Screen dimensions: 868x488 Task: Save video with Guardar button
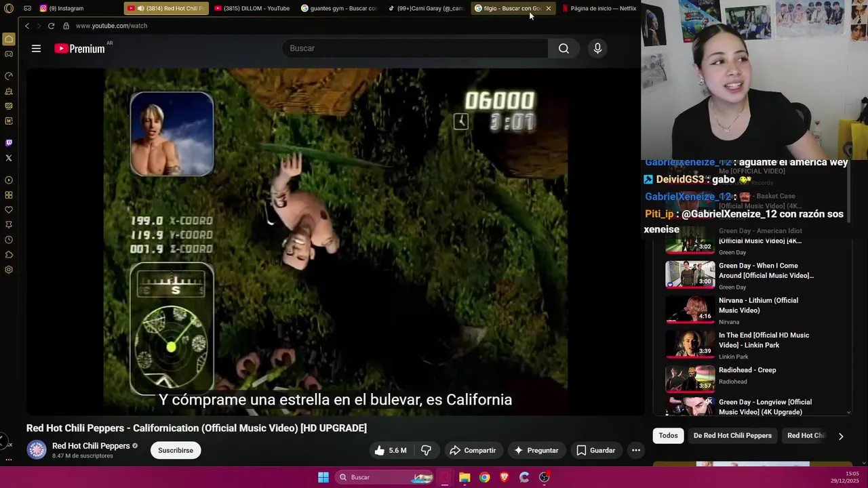click(595, 450)
